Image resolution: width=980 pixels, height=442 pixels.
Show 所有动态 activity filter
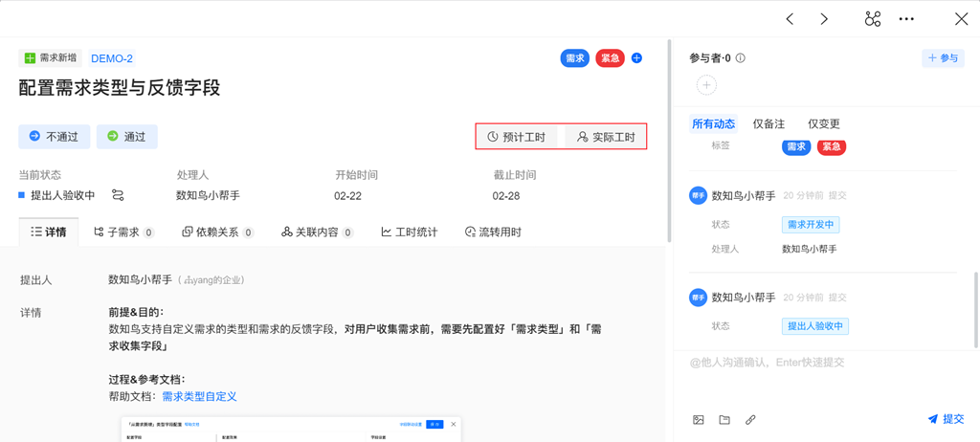(x=714, y=123)
